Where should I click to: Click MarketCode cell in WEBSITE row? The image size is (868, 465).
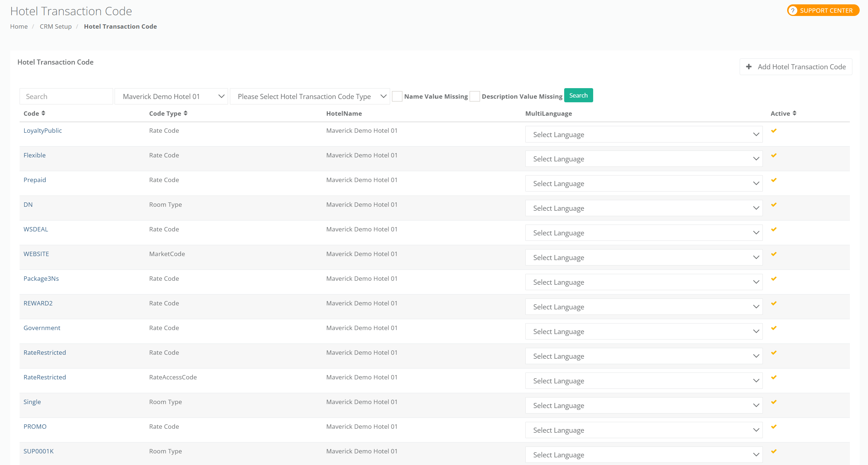click(x=167, y=254)
